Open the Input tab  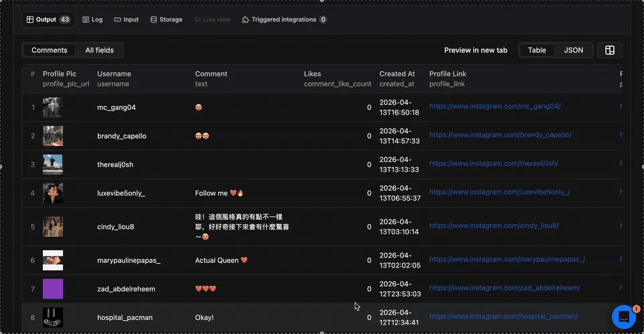click(126, 19)
